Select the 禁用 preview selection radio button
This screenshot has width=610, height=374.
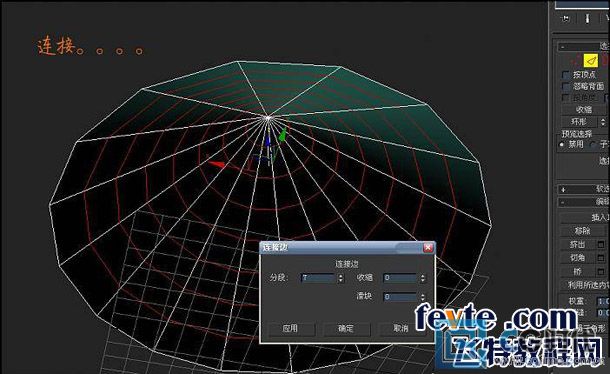[562, 145]
